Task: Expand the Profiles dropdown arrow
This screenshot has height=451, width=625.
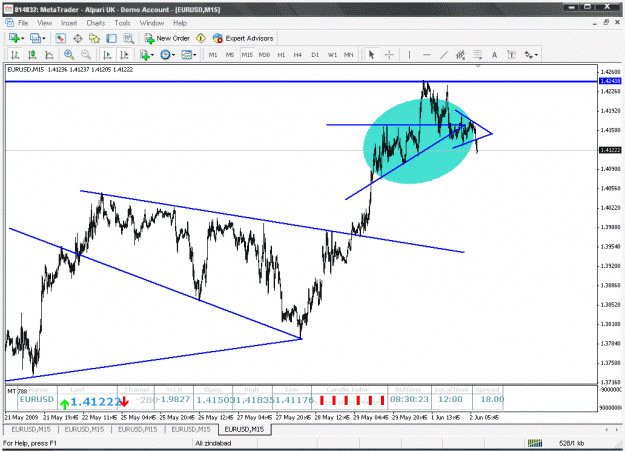Action: click(x=44, y=39)
